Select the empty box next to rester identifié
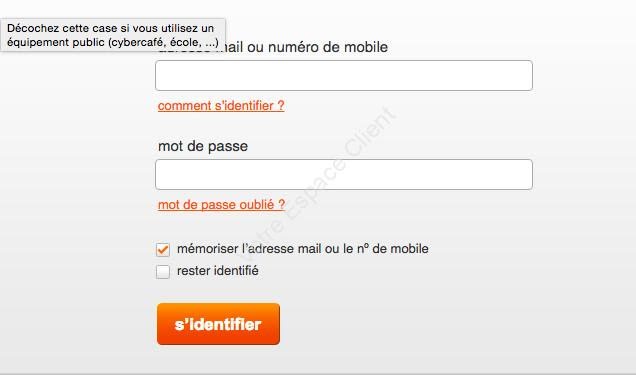636x375 pixels. (x=163, y=271)
